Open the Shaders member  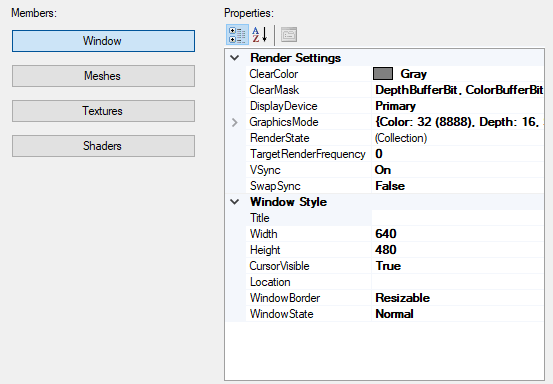(103, 146)
